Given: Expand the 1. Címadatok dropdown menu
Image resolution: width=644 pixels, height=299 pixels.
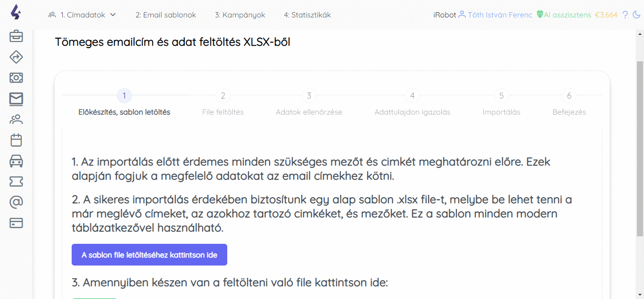Looking at the screenshot, I should [x=83, y=15].
